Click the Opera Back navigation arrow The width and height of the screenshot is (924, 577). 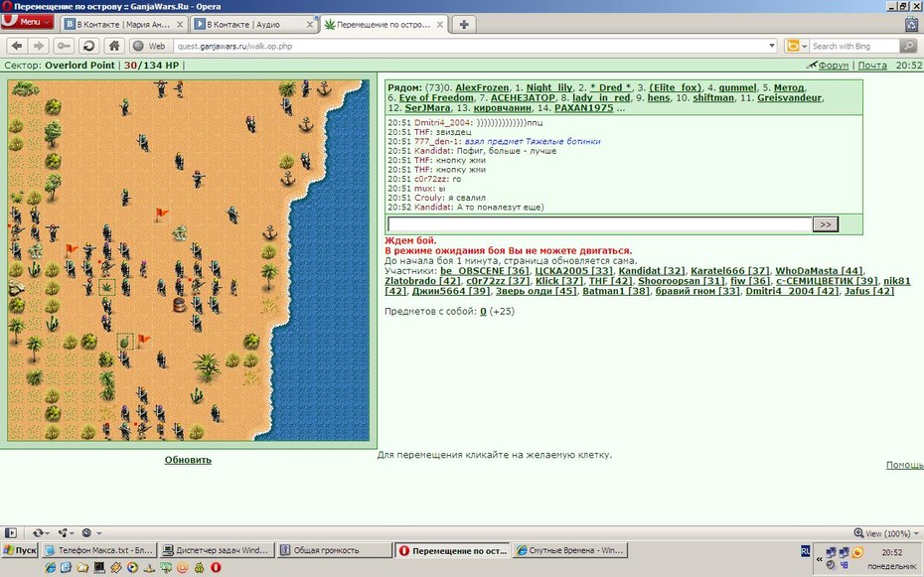click(17, 46)
